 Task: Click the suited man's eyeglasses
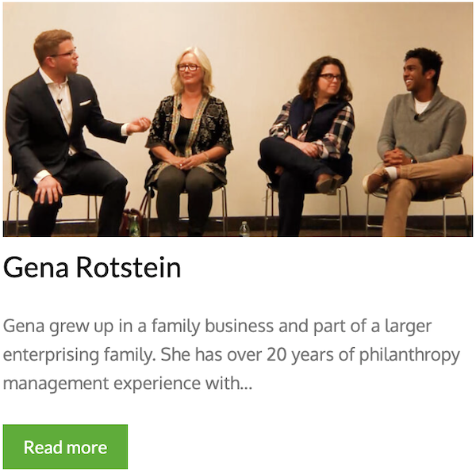click(x=65, y=54)
